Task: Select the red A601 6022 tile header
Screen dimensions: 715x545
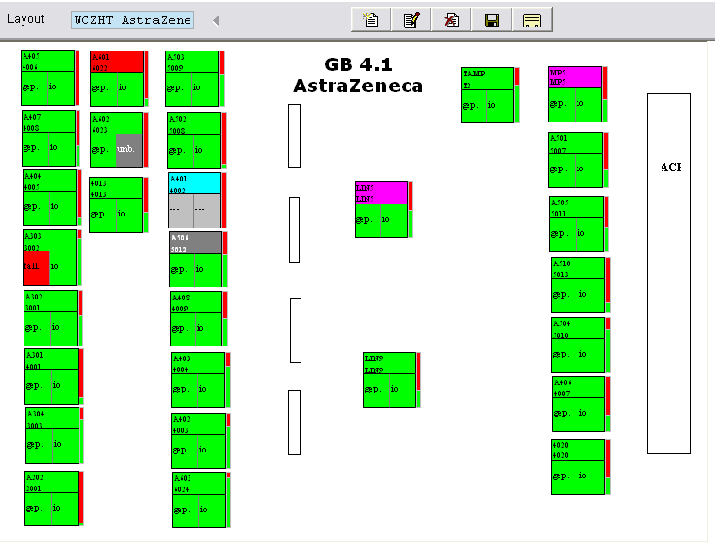Action: point(117,62)
